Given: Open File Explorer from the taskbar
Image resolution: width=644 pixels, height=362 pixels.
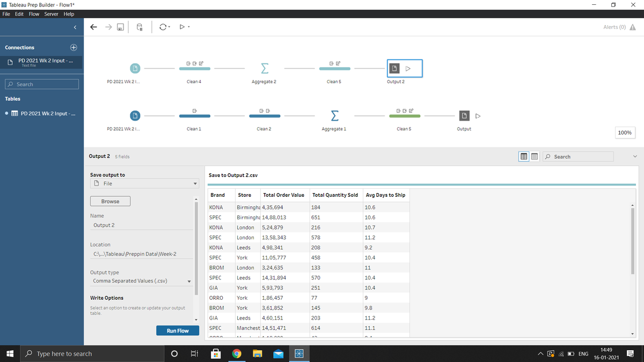Looking at the screenshot, I should click(x=258, y=354).
